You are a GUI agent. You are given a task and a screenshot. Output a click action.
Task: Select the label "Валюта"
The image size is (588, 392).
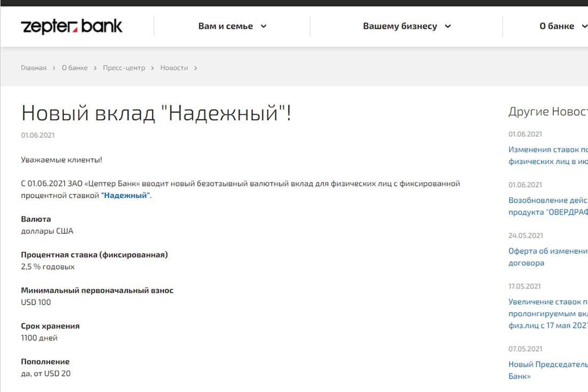[x=36, y=219]
